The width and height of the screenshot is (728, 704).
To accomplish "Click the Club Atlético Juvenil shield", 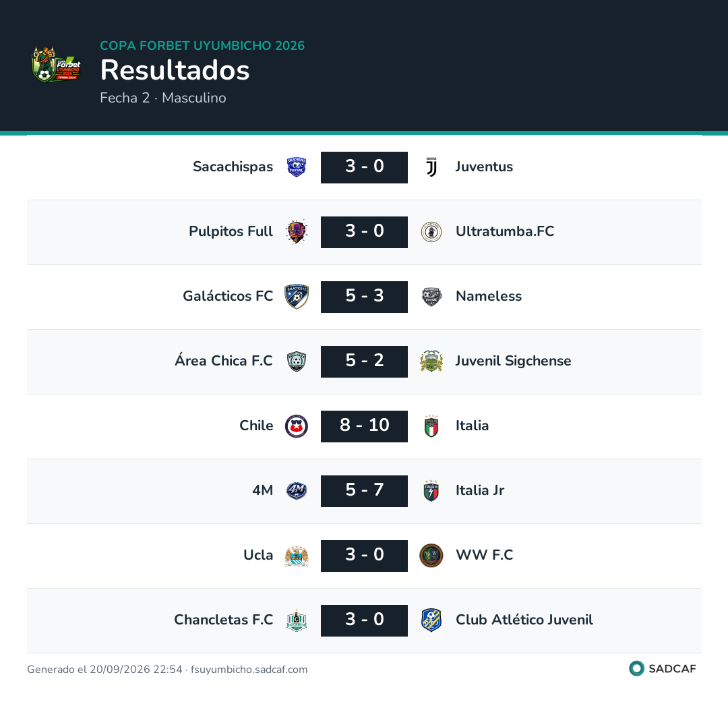I will click(431, 620).
